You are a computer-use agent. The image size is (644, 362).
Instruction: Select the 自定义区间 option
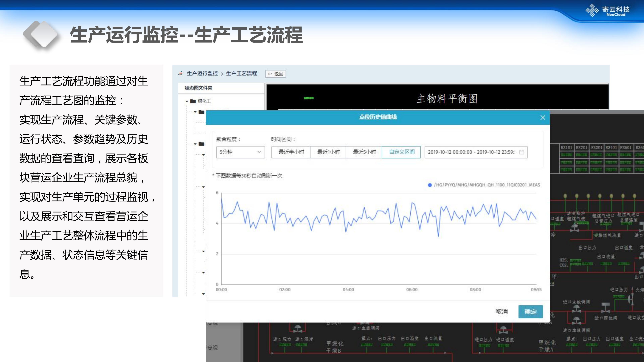tap(401, 152)
